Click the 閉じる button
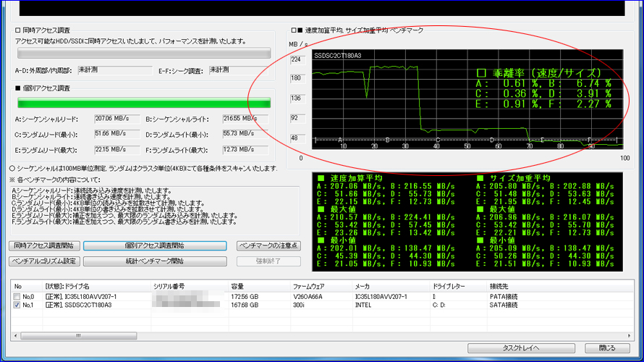Viewport: 644px width, 362px height. click(x=607, y=348)
